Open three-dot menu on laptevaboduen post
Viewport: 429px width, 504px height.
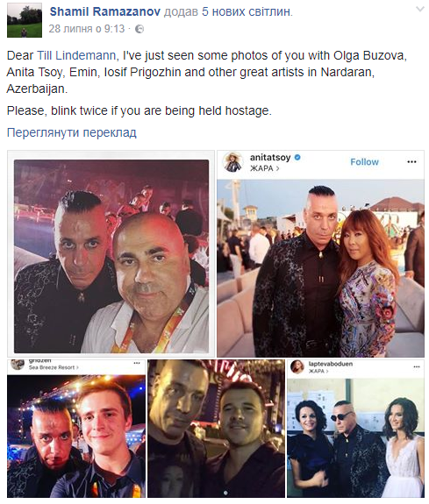pos(417,366)
